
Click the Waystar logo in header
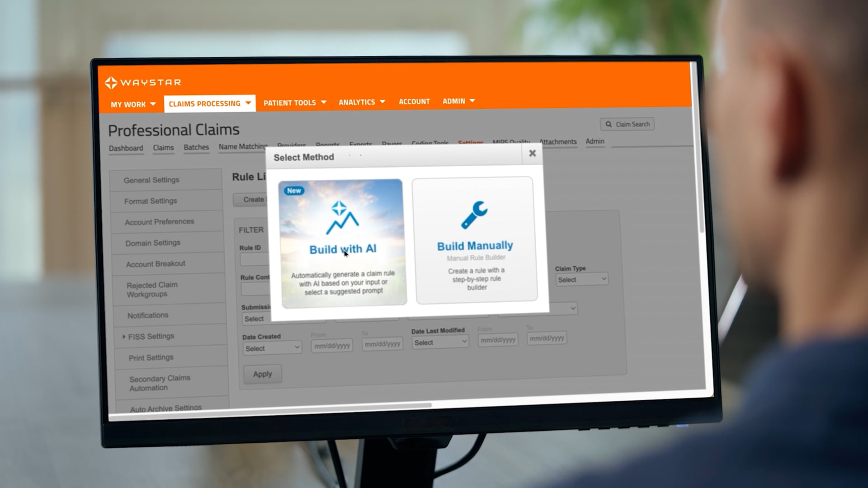coord(143,83)
